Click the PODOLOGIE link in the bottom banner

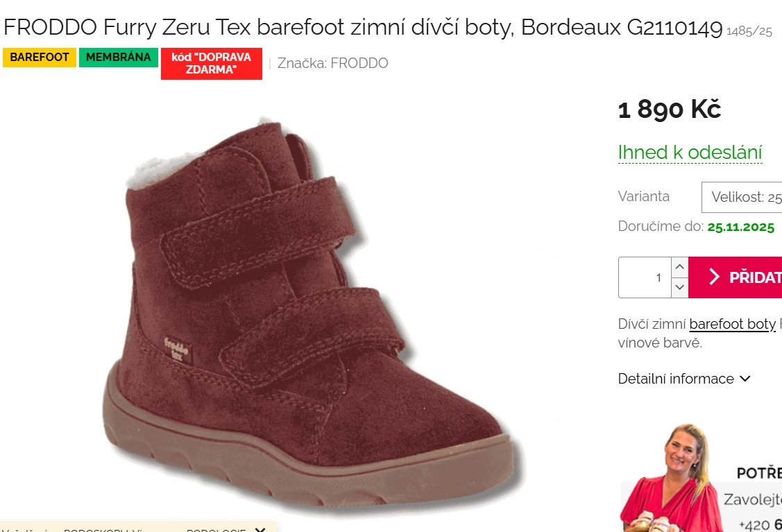click(216, 529)
